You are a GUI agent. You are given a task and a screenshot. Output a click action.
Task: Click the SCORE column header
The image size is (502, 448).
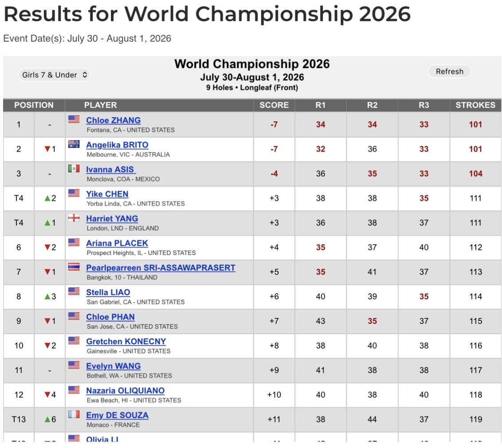click(x=274, y=105)
